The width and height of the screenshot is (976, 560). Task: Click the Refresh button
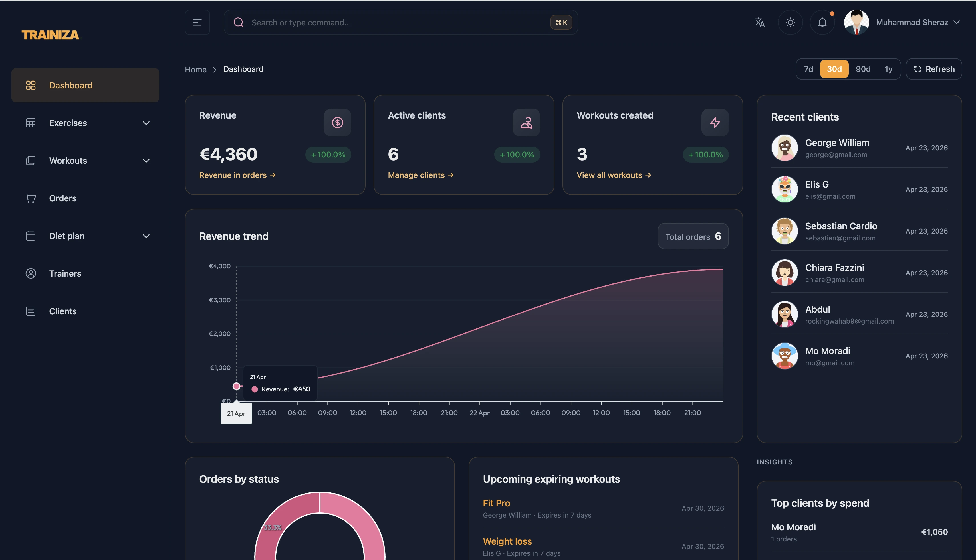[x=934, y=69]
